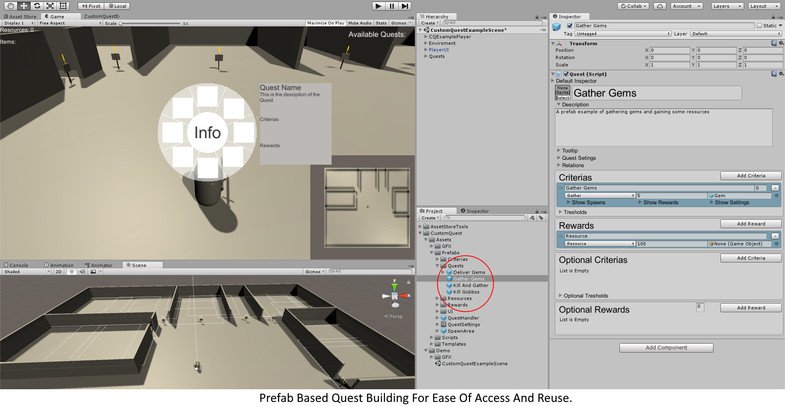Viewport: 785px width, 406px height.
Task: Select the Rect transform tool
Action: click(63, 6)
